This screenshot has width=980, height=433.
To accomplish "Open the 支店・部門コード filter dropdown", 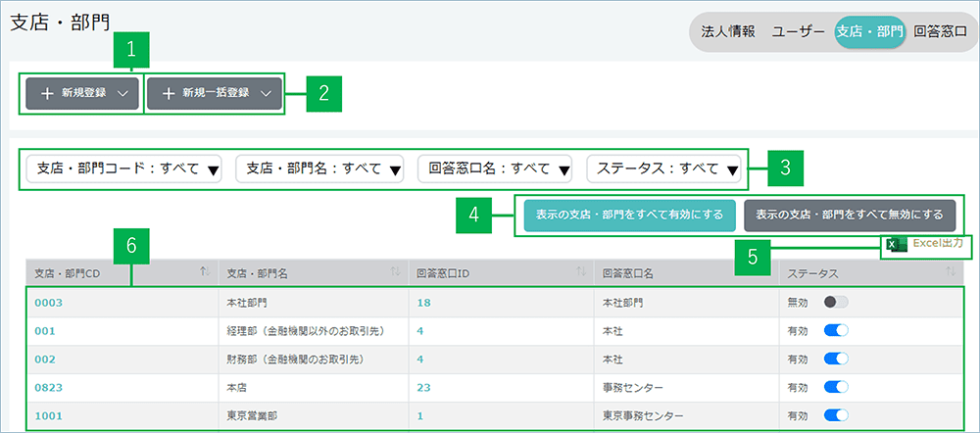I will point(122,168).
